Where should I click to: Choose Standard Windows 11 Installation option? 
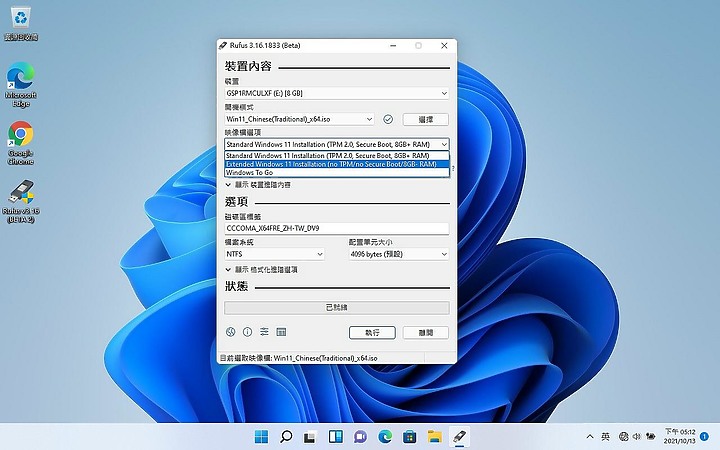pyautogui.click(x=337, y=156)
